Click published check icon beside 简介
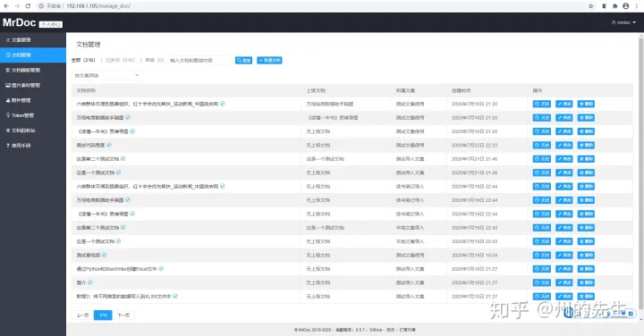The height and width of the screenshot is (336, 644). [x=90, y=282]
